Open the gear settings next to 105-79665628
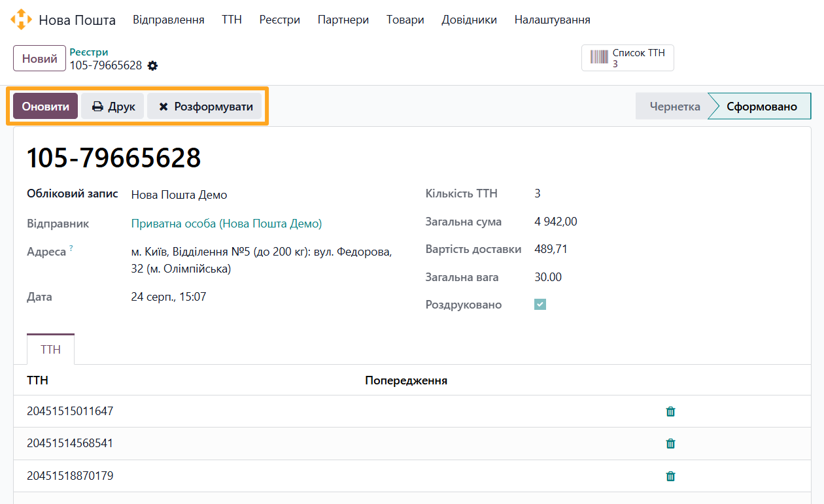The width and height of the screenshot is (824, 504). pos(152,65)
